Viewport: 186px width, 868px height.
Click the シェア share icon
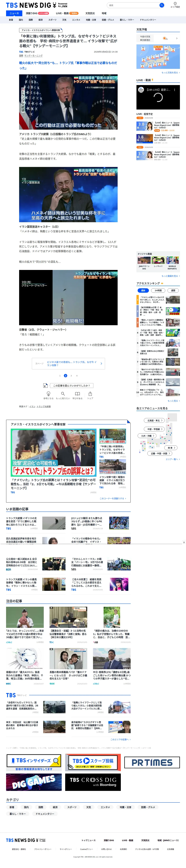90,393
